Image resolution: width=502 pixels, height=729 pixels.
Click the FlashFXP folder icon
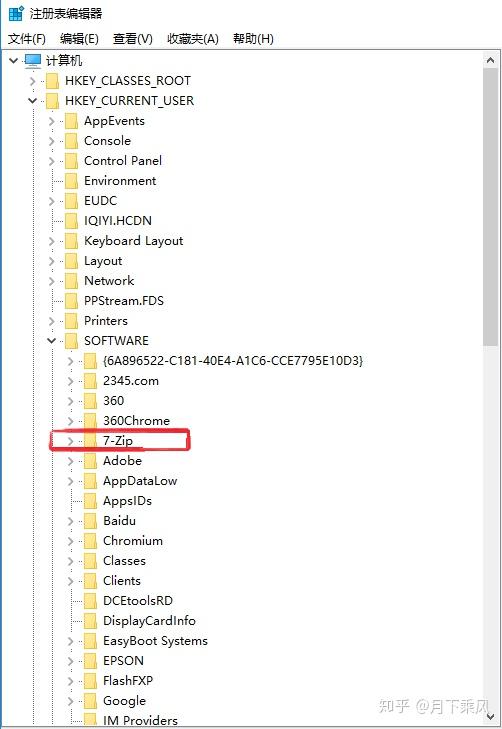(91, 681)
